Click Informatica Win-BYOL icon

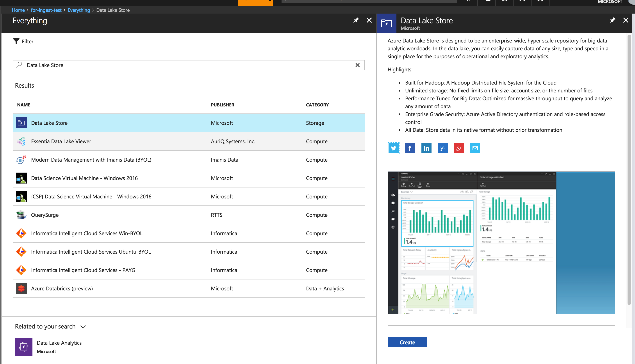[x=21, y=233]
